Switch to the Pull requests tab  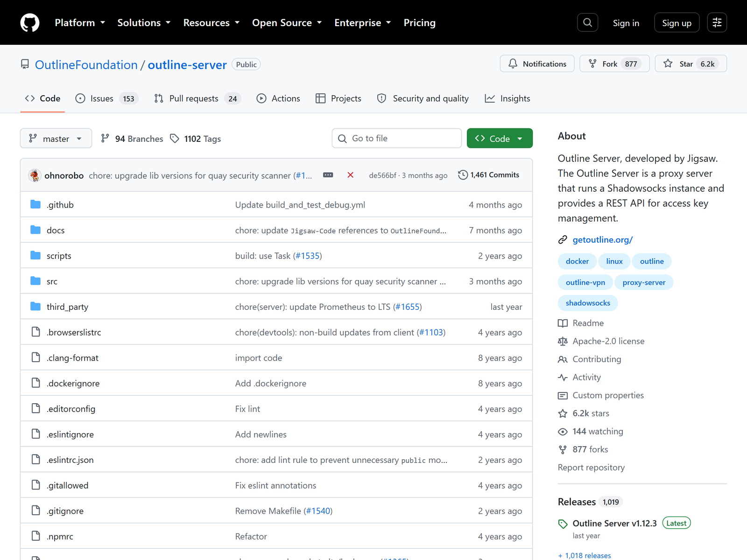click(197, 98)
